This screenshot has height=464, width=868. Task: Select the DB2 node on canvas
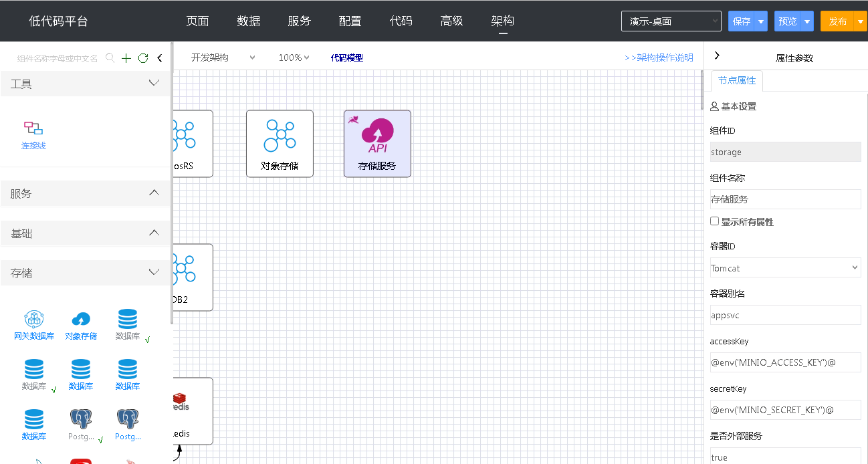[193, 277]
